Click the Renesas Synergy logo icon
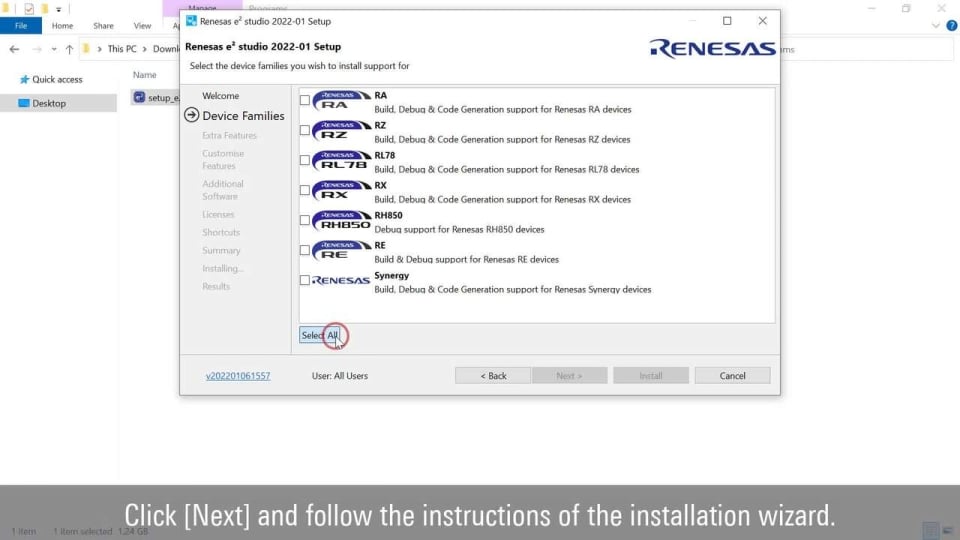 tap(341, 280)
